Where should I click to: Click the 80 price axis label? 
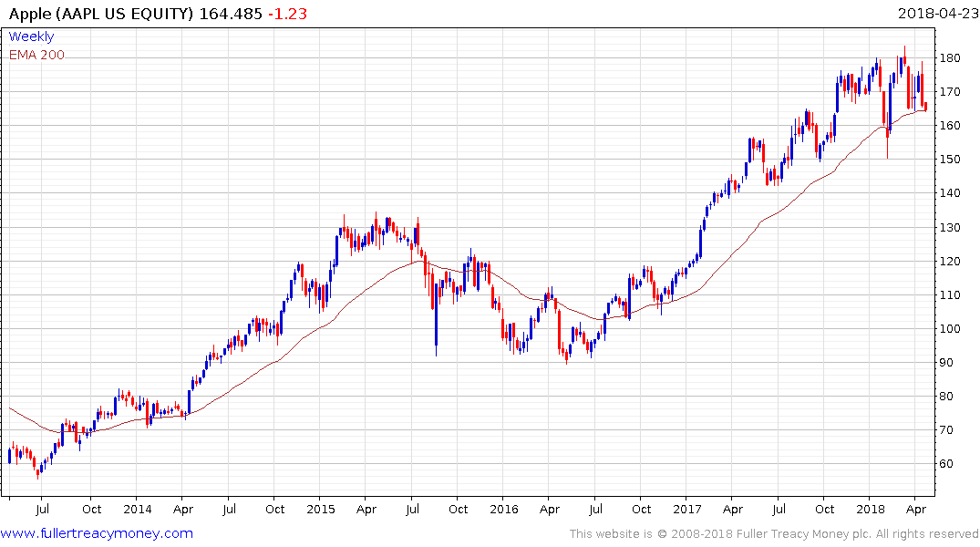945,397
